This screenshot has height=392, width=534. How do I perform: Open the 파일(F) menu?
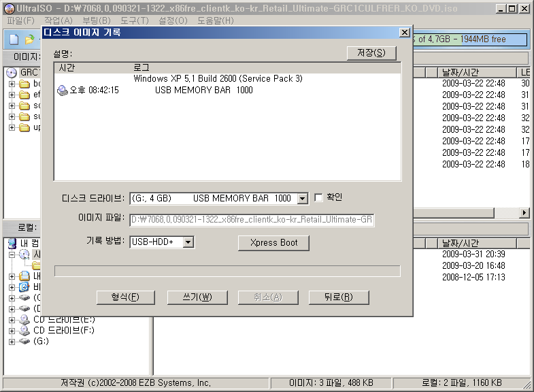point(20,21)
